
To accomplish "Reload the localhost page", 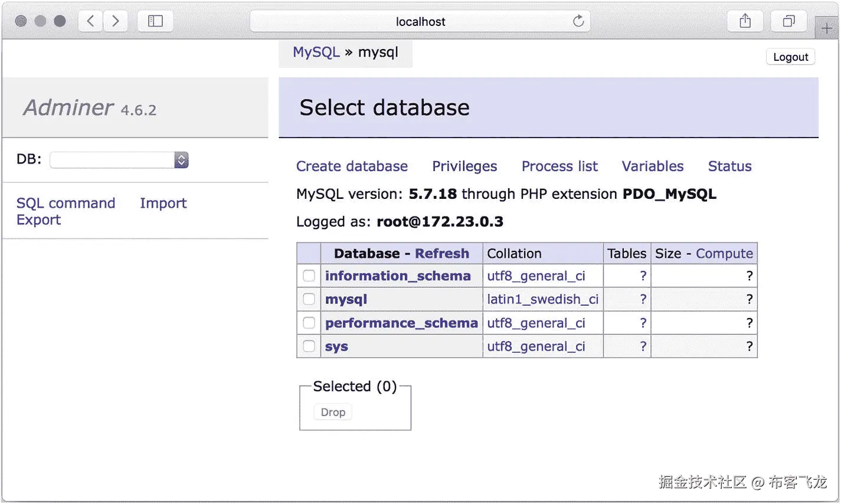I will (x=578, y=21).
